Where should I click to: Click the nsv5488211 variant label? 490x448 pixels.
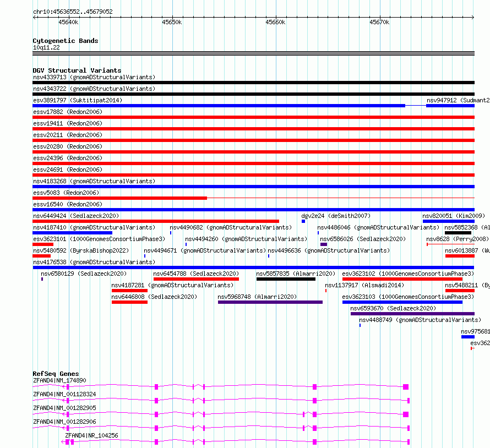coord(467,285)
